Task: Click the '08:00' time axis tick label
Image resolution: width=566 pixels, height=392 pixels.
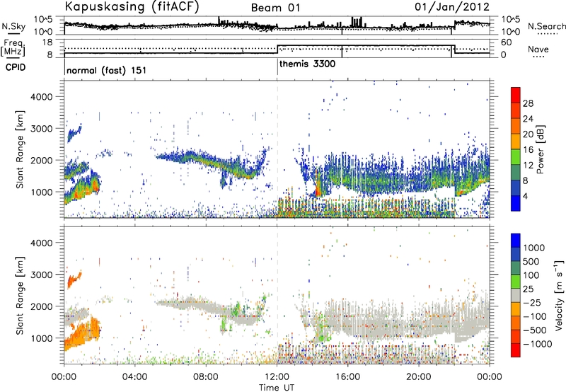Action: click(x=206, y=377)
